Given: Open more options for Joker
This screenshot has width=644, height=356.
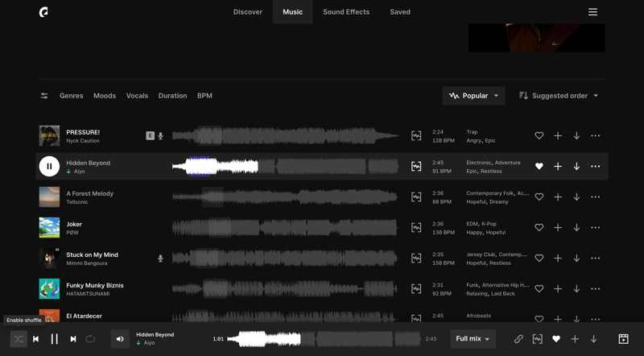Looking at the screenshot, I should click(595, 227).
